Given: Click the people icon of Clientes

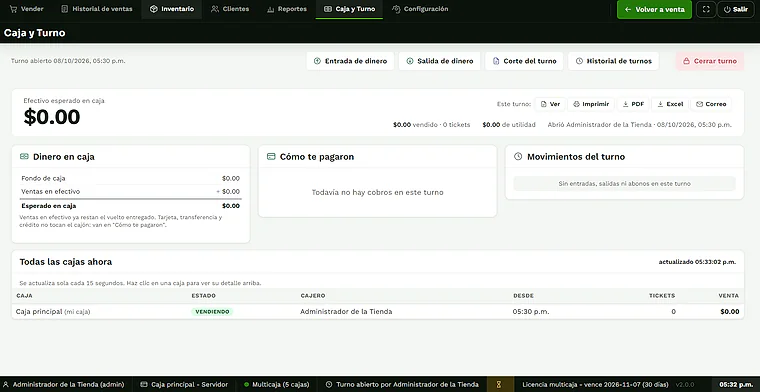Looking at the screenshot, I should pyautogui.click(x=215, y=9).
